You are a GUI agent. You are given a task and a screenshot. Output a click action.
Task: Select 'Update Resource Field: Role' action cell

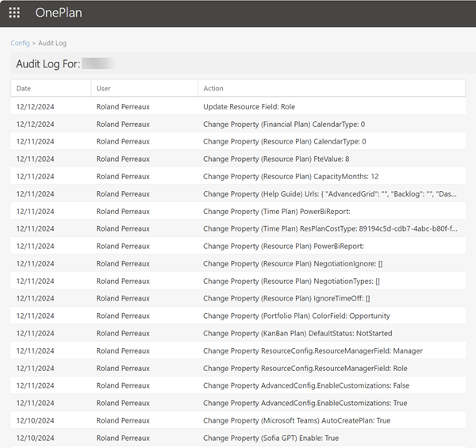(249, 107)
